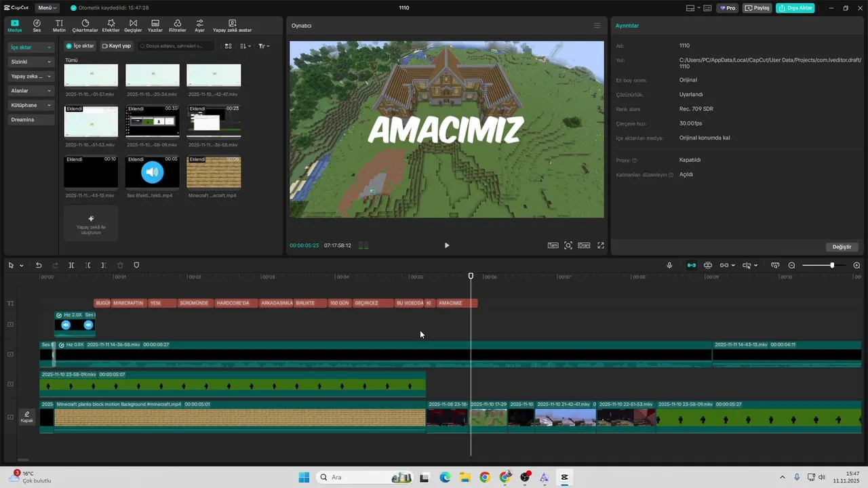Zoom out the timeline with minus icon

[791, 265]
